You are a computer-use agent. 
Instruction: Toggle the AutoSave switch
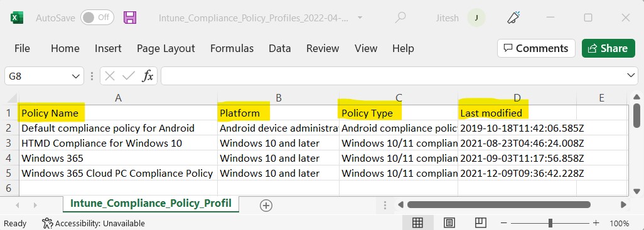[97, 18]
